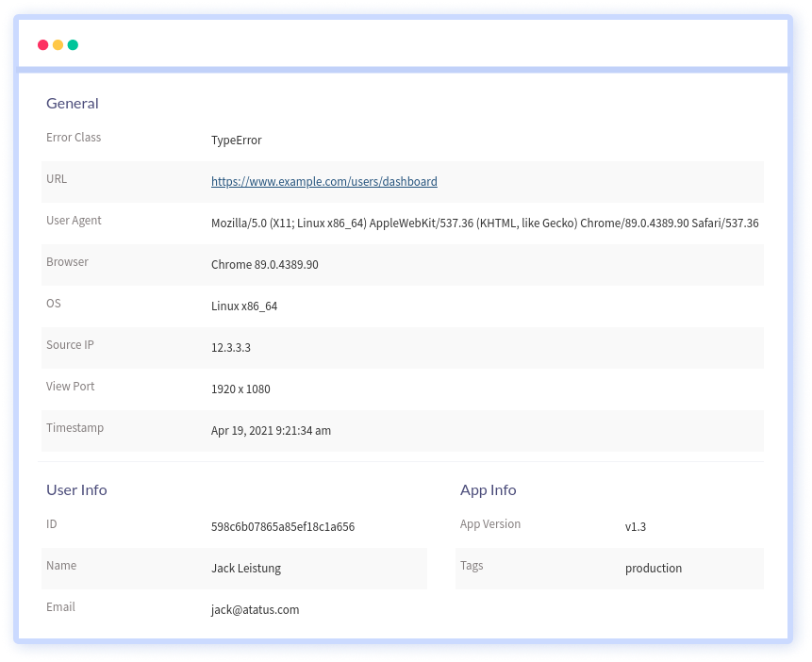Click the yellow window dot

point(58,45)
